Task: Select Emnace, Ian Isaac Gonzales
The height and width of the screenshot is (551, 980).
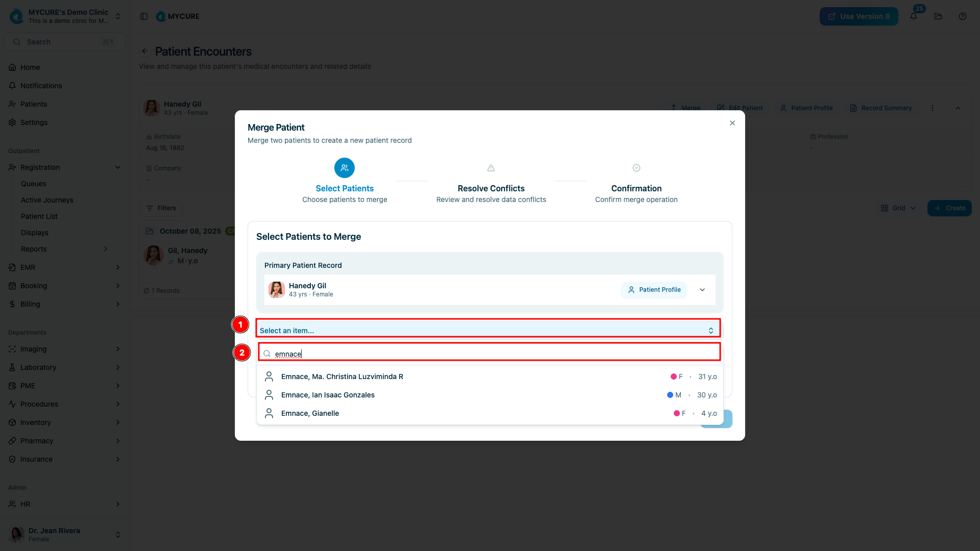Action: pos(328,395)
